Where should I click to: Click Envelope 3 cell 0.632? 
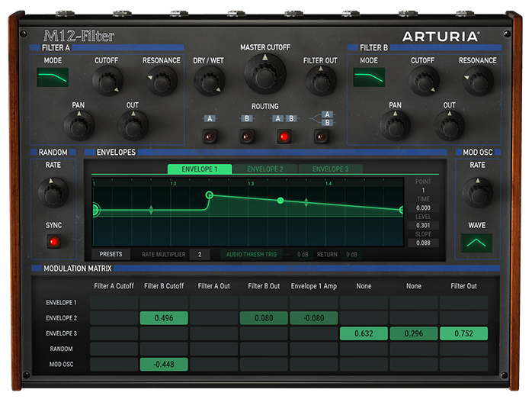click(364, 333)
